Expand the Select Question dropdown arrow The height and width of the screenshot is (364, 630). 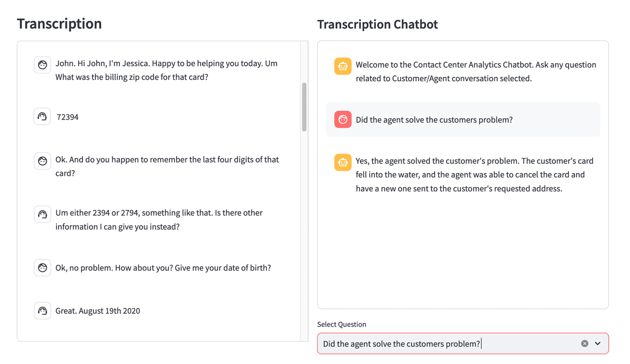pos(598,343)
